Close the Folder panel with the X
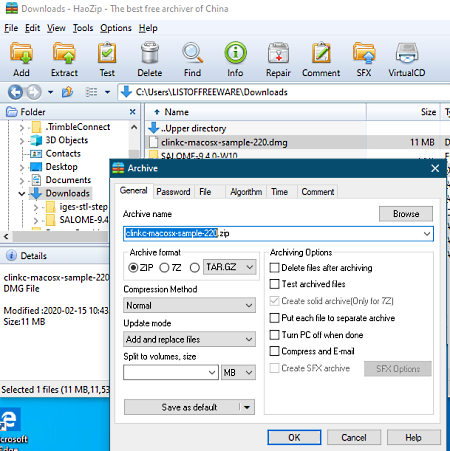This screenshot has height=451, width=450. tap(133, 112)
